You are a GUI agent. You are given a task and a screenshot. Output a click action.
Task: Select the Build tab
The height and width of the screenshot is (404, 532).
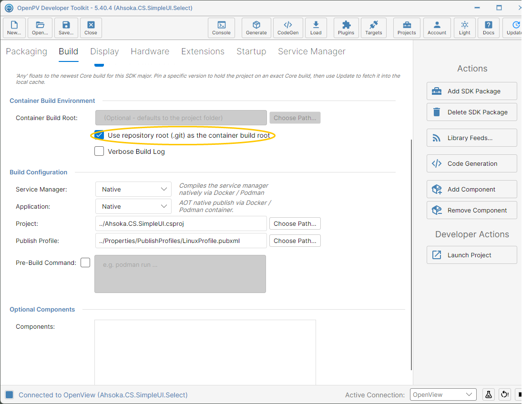(69, 51)
